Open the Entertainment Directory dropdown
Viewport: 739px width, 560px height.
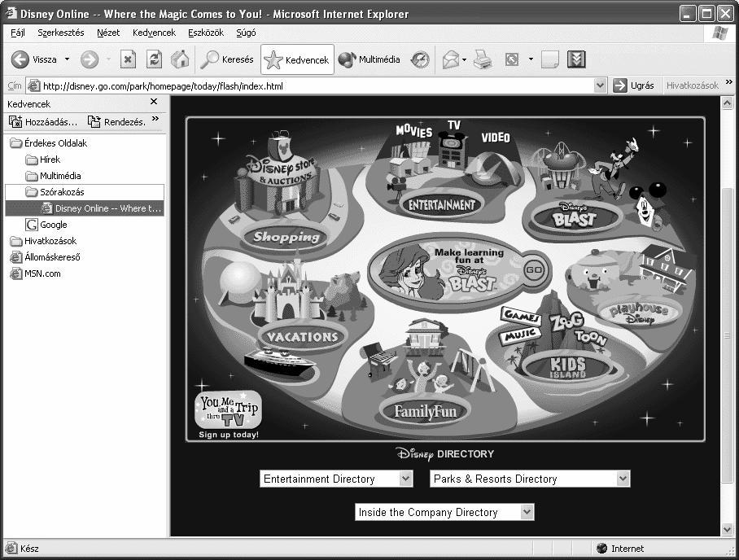point(336,479)
